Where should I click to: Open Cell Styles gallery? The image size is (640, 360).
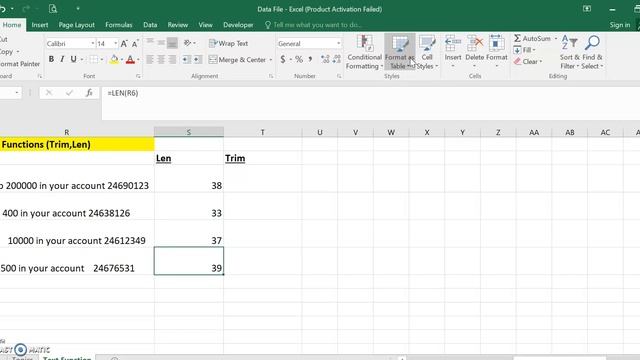(427, 52)
